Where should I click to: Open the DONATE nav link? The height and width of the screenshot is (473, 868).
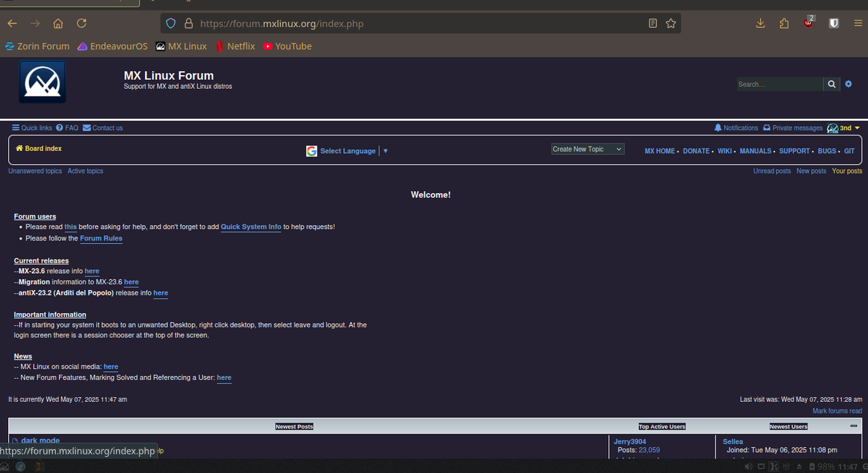pyautogui.click(x=696, y=151)
